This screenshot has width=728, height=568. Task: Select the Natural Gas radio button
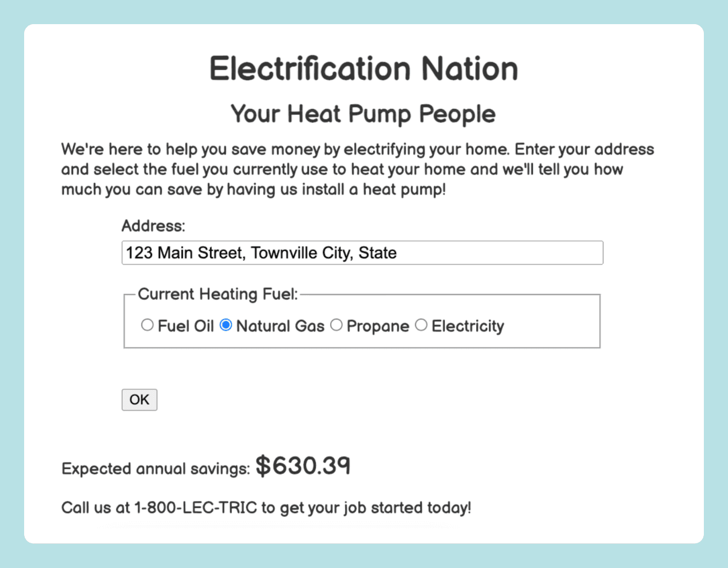click(x=226, y=325)
